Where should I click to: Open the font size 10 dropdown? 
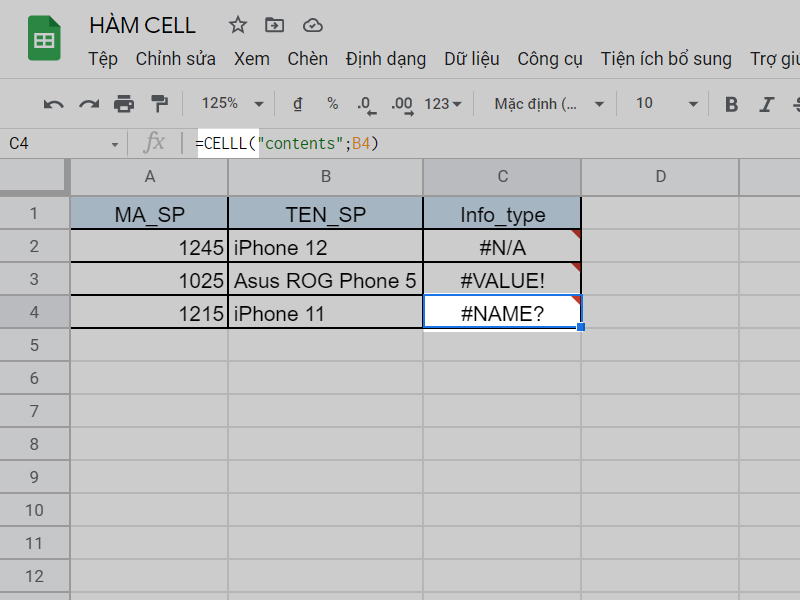click(x=666, y=104)
